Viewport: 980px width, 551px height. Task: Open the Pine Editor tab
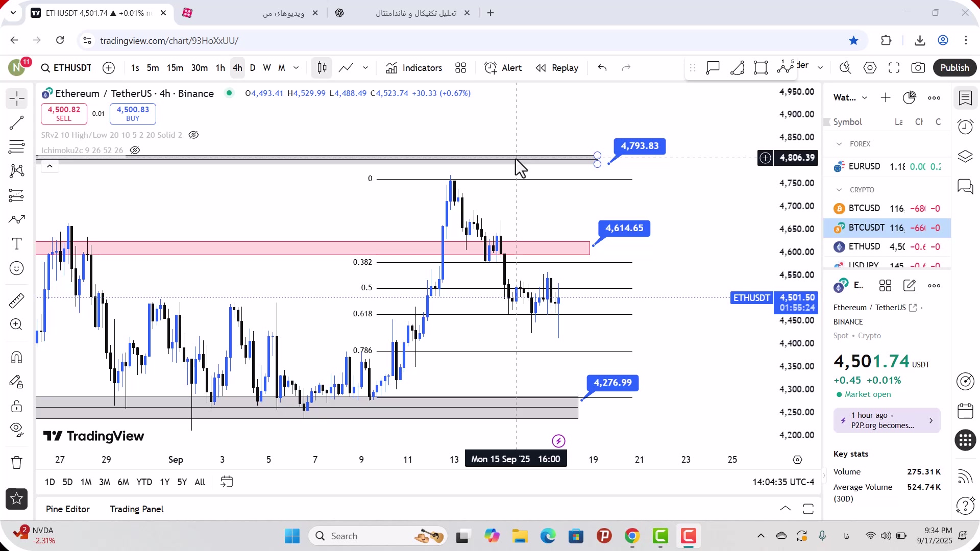click(x=68, y=509)
